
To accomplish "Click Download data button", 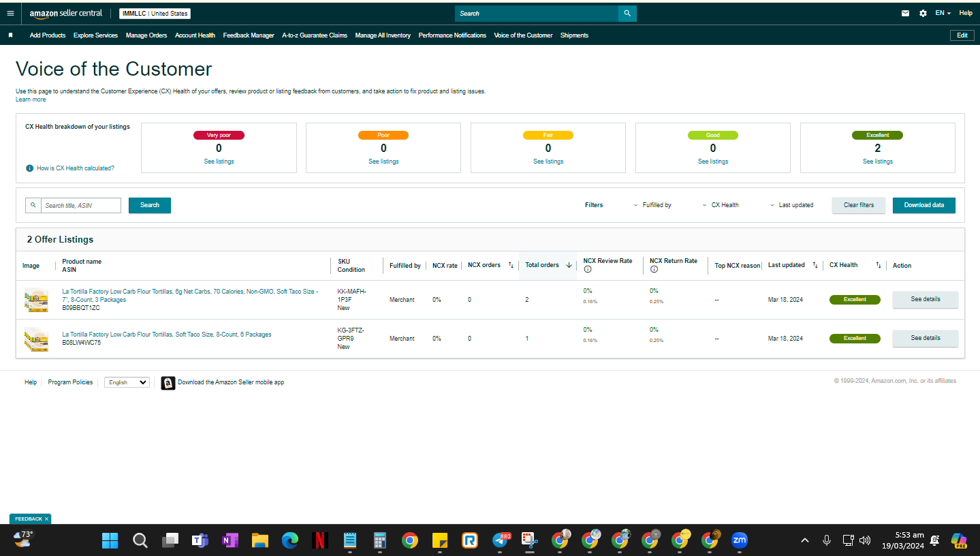I will (924, 205).
